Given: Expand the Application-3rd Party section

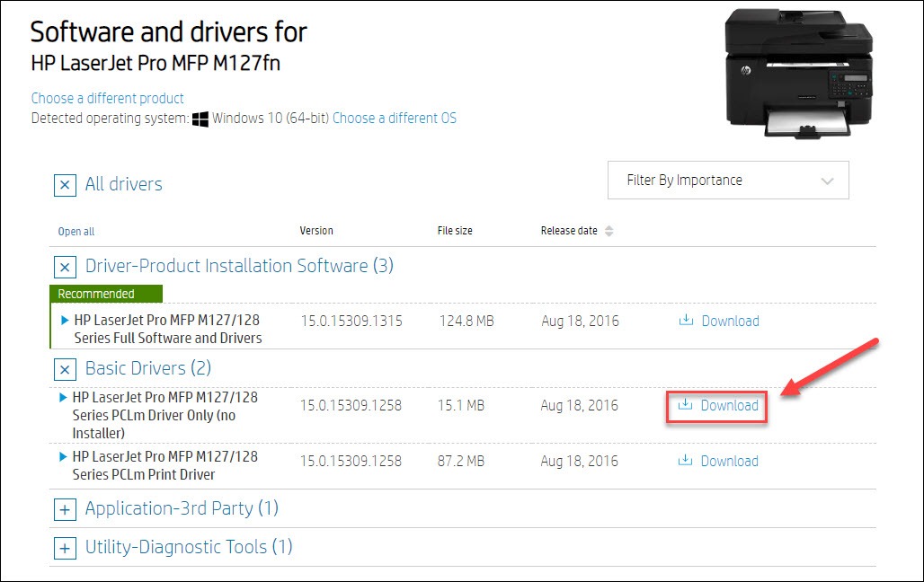Looking at the screenshot, I should [x=64, y=510].
